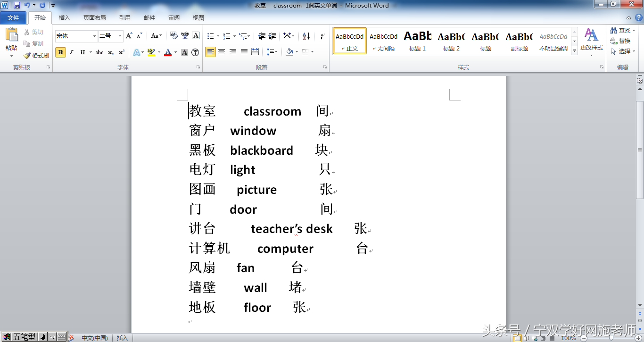644x342 pixels.
Task: Click the Redo icon in title bar
Action: [42, 5]
